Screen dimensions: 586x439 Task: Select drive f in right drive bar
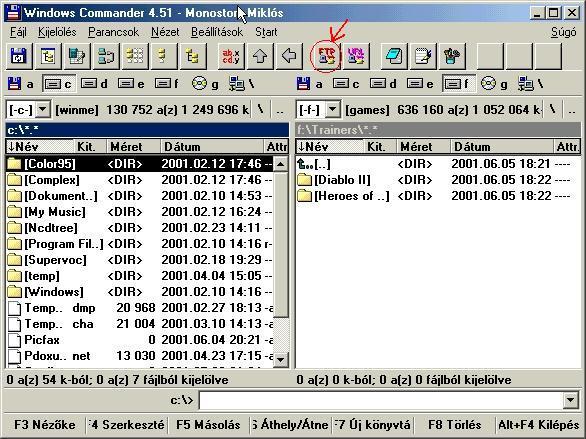459,84
